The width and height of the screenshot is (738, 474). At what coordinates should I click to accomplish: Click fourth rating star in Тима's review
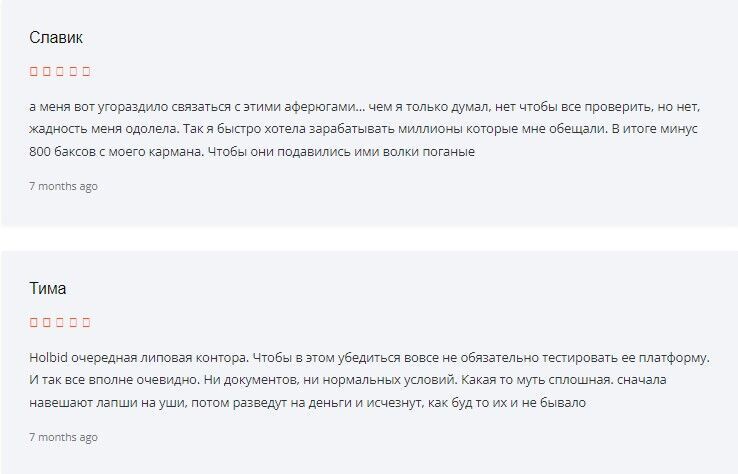coord(73,322)
